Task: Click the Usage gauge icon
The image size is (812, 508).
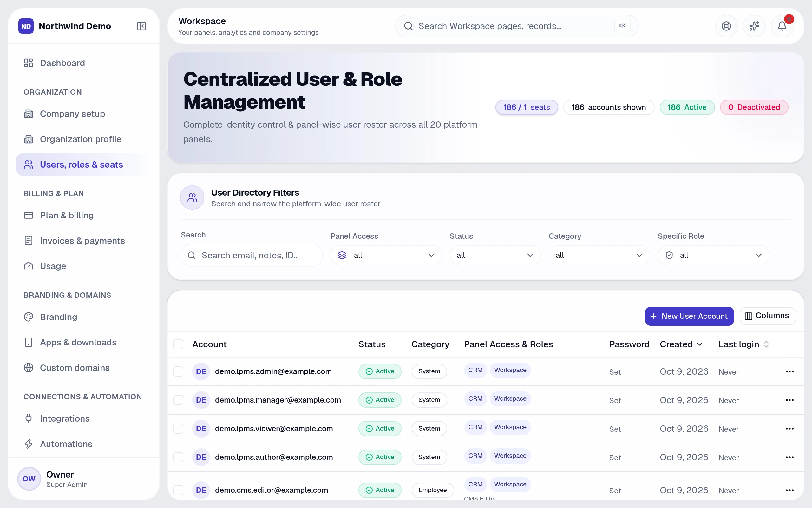Action: tap(29, 266)
